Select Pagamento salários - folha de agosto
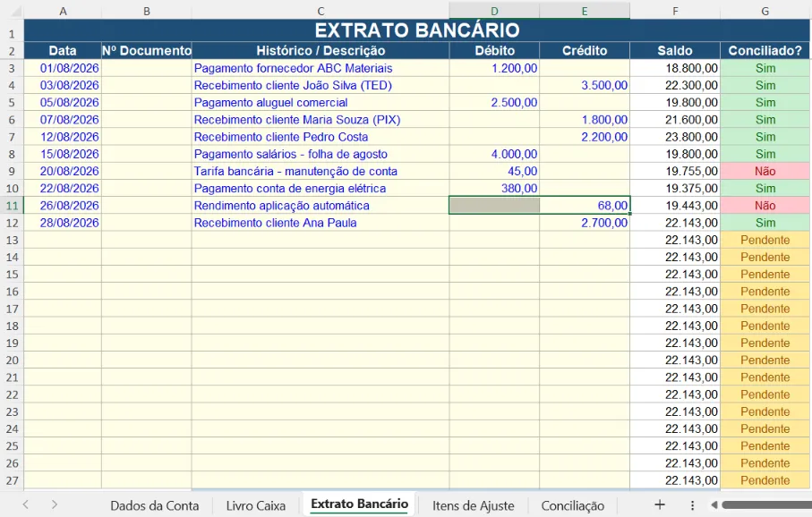The height and width of the screenshot is (517, 812). pos(321,154)
